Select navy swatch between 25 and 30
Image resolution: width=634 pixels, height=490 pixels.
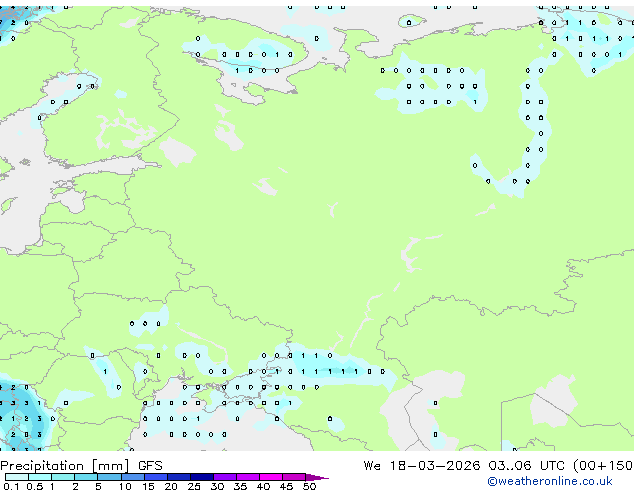point(202,477)
